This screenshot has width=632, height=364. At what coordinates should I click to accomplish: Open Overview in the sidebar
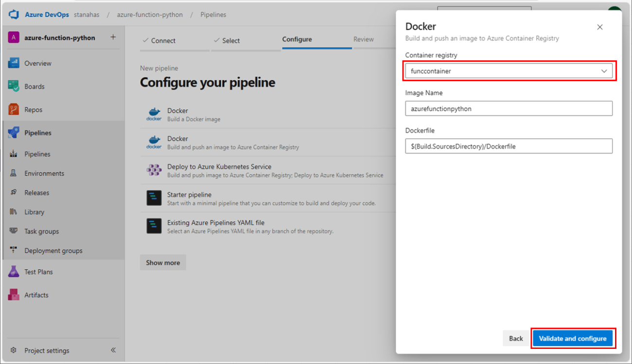[38, 63]
